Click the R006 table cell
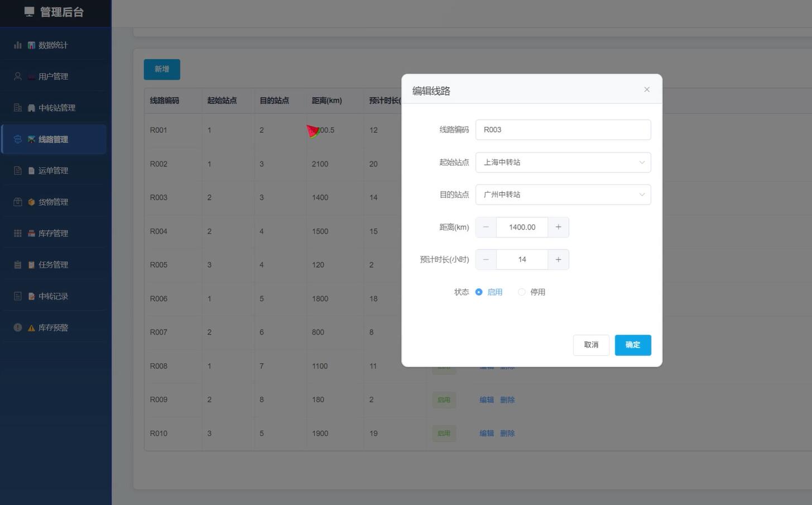Screen dimensions: 812x505 coord(173,298)
